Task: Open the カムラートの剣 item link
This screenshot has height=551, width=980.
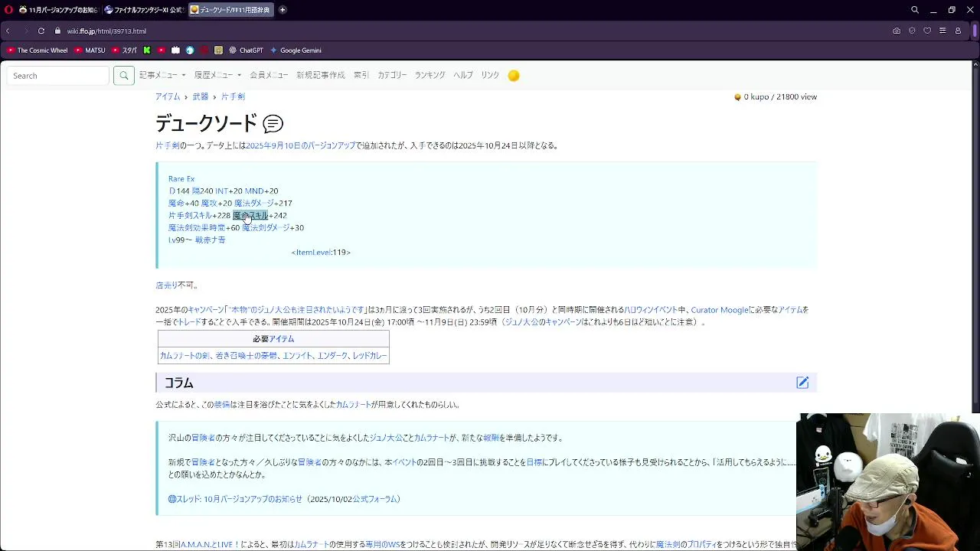Action: 185,356
